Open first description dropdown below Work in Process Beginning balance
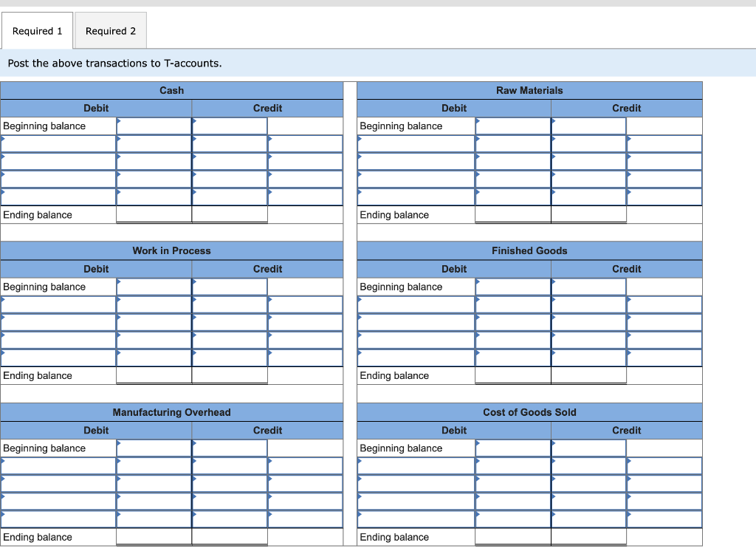756x554 pixels. pos(58,304)
